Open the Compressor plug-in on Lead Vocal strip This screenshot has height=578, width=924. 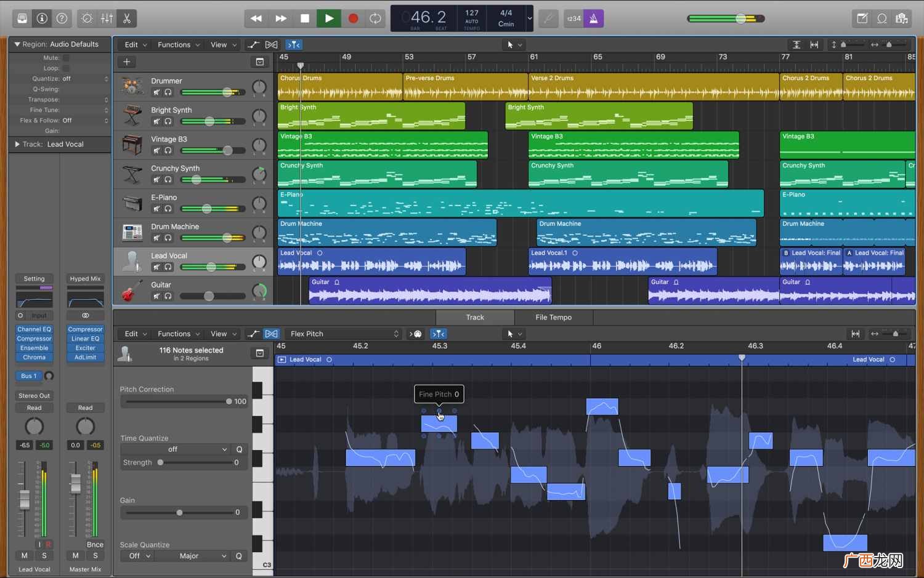[34, 339]
